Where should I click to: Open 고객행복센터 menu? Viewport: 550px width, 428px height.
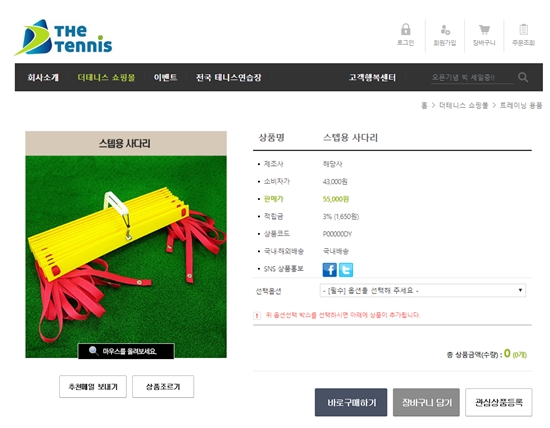[372, 78]
